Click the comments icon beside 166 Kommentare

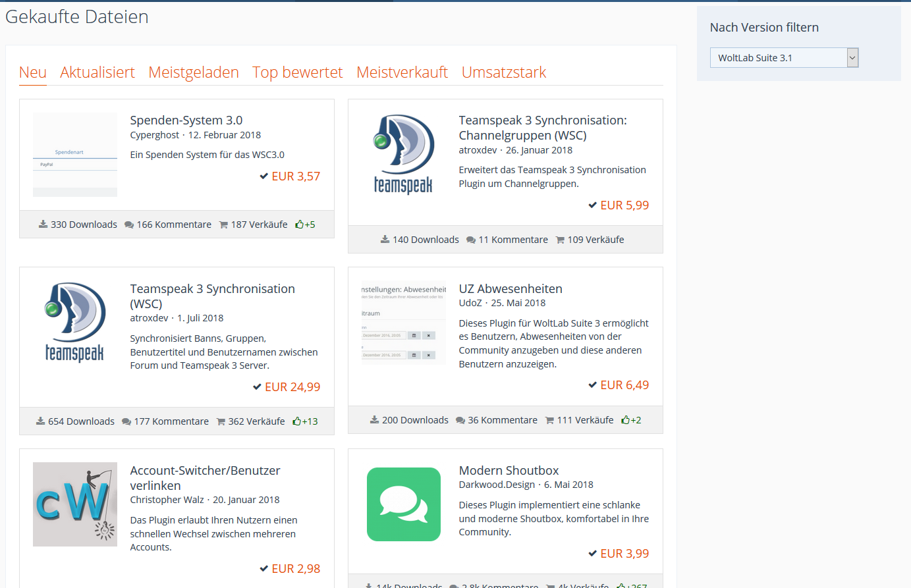point(129,225)
